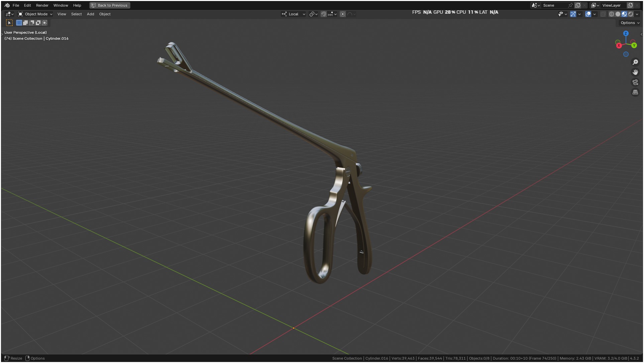
Task: Click 'User Perspective (Local)' label
Action: (25, 32)
